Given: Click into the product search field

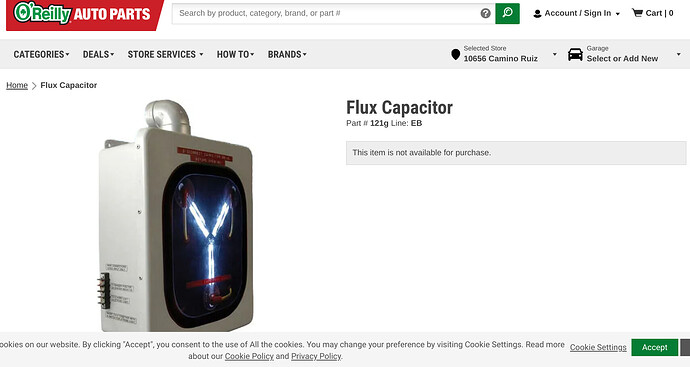Looking at the screenshot, I should click(x=326, y=13).
